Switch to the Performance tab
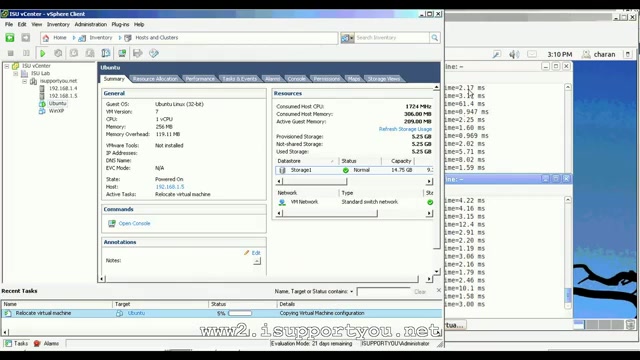 pyautogui.click(x=200, y=79)
